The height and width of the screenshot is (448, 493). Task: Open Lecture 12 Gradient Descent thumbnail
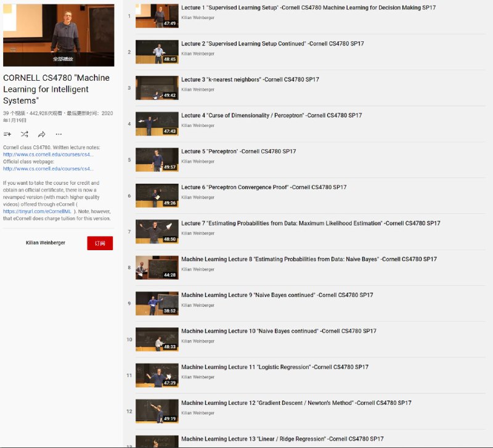click(x=157, y=411)
